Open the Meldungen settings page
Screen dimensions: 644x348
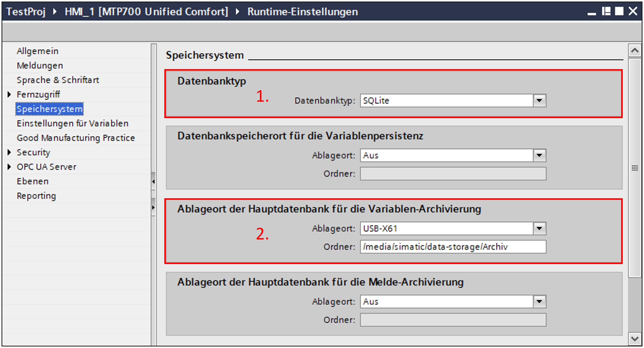40,66
